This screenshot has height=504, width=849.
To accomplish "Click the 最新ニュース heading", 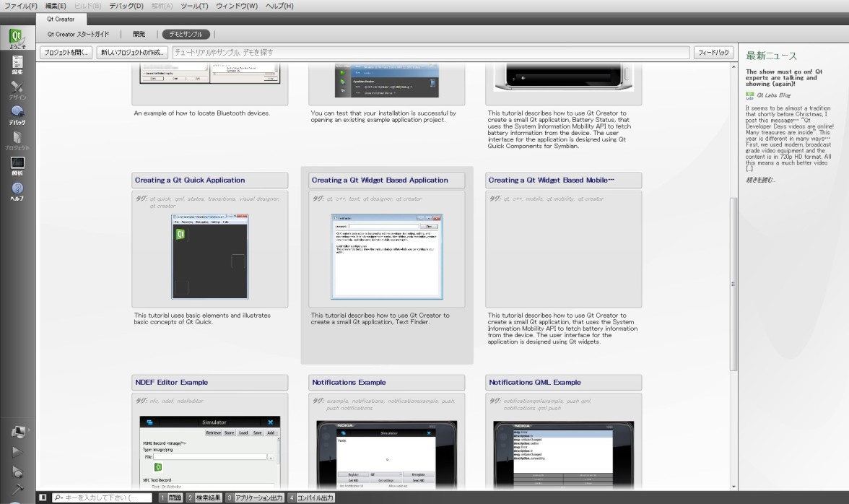I will pyautogui.click(x=771, y=56).
